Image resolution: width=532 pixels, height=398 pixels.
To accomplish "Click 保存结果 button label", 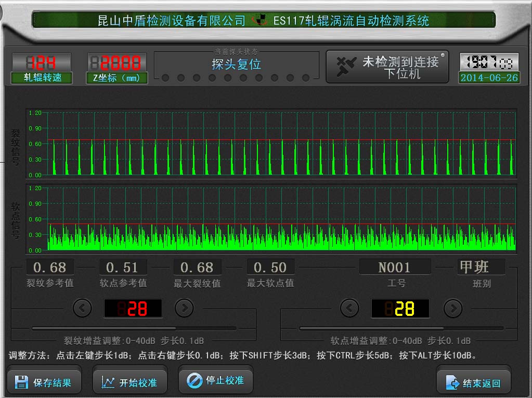I will coord(52,383).
